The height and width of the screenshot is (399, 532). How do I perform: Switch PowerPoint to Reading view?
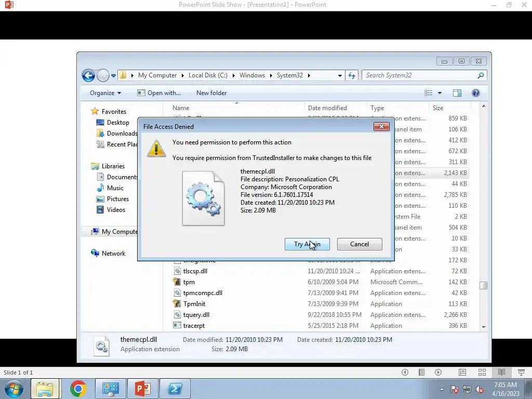501,372
